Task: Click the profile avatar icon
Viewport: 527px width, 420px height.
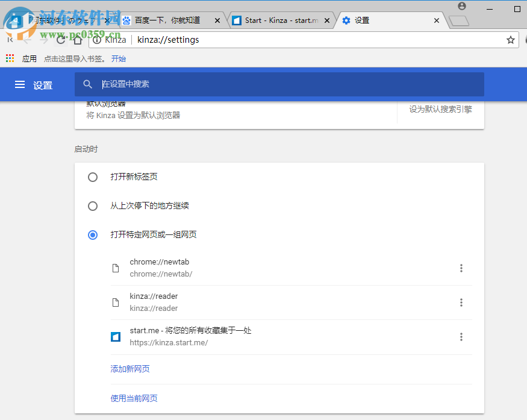Action: tap(461, 5)
